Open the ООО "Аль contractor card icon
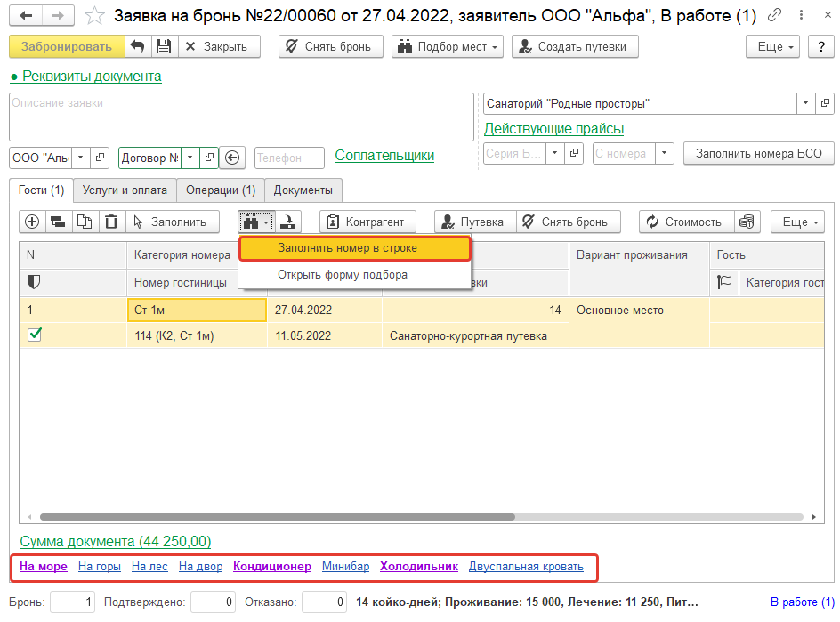Viewport: 840px width, 622px height. [100, 158]
